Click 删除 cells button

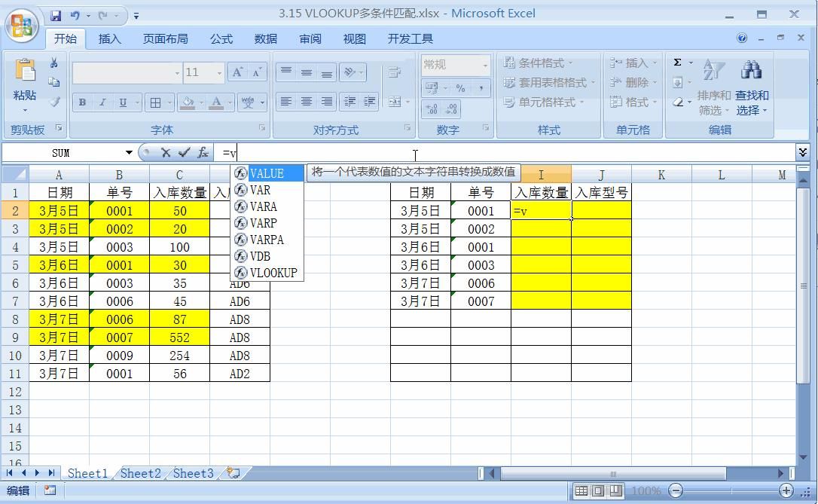633,82
